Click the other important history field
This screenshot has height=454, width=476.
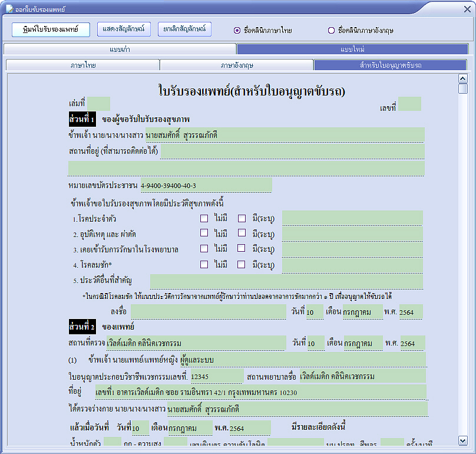tap(286, 281)
